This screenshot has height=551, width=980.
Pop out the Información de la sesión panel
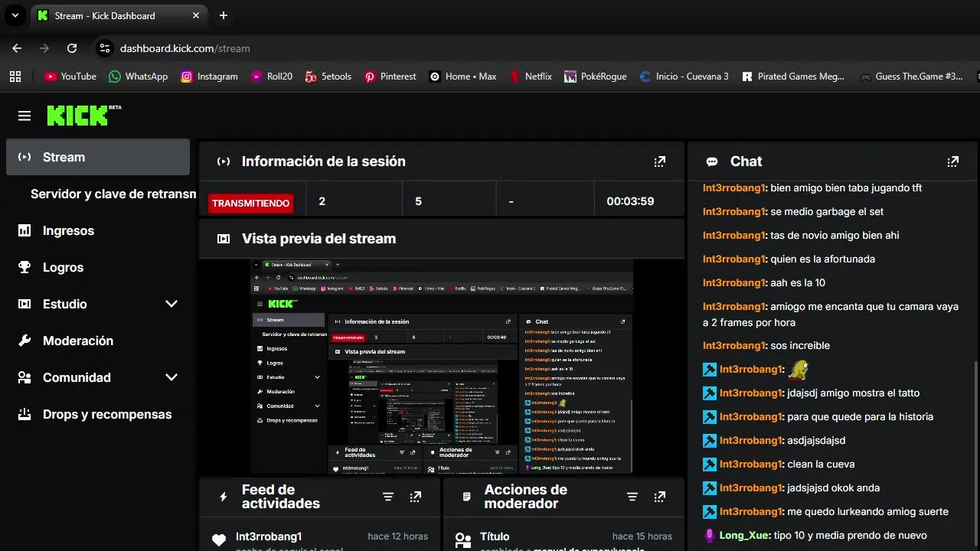pyautogui.click(x=659, y=161)
